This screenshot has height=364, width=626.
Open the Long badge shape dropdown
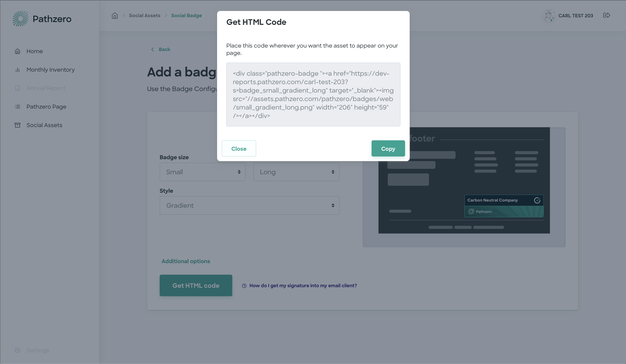click(x=296, y=172)
